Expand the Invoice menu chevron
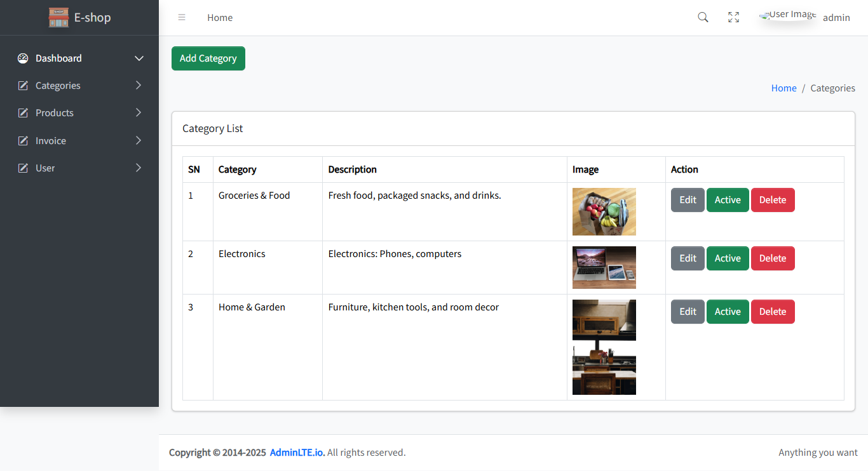The height and width of the screenshot is (471, 868). pos(139,140)
